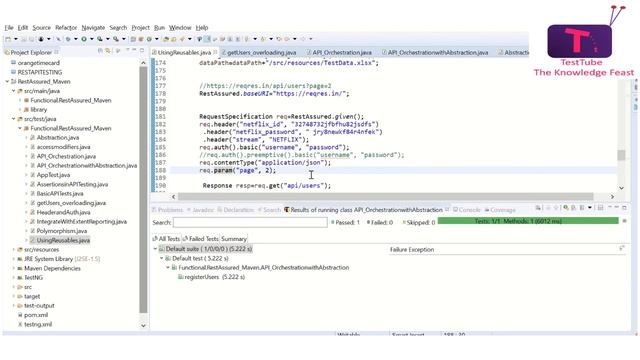
Task: Open the Debug configurations dropdown arrow
Action: (75, 39)
